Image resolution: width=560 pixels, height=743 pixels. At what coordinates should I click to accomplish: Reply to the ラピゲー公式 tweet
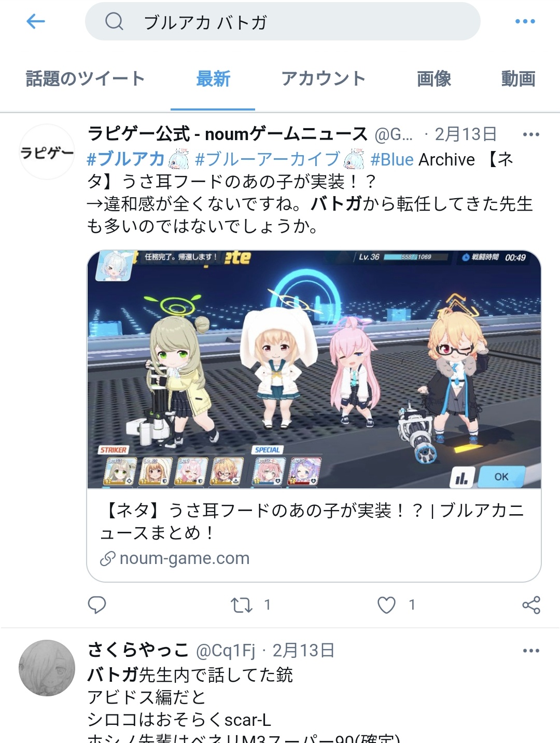point(97,605)
